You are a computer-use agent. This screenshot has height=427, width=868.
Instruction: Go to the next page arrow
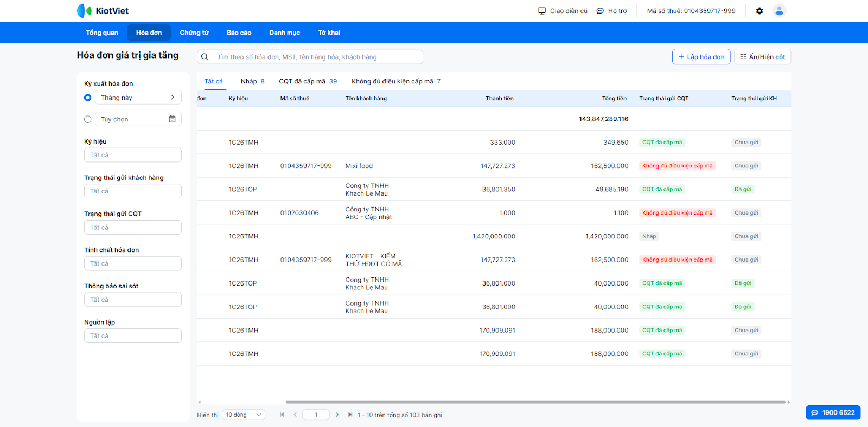click(x=337, y=415)
